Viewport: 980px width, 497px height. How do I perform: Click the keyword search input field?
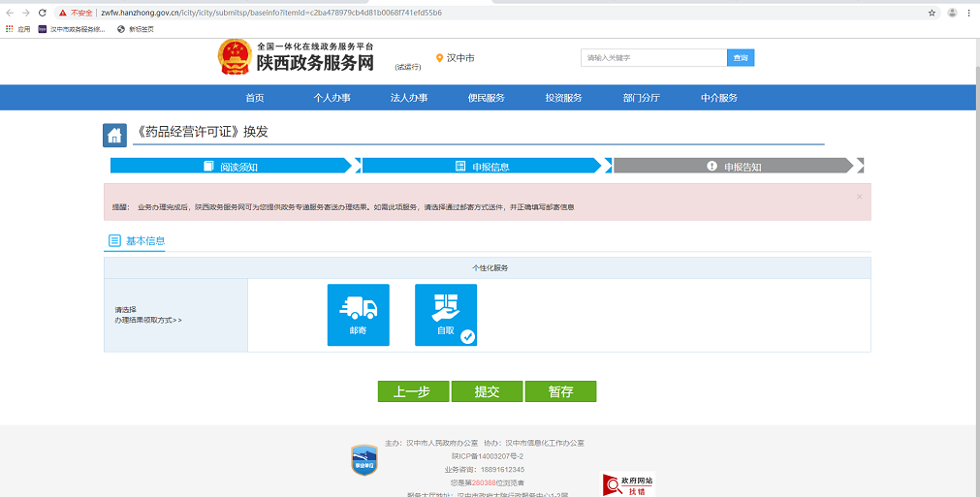(653, 58)
